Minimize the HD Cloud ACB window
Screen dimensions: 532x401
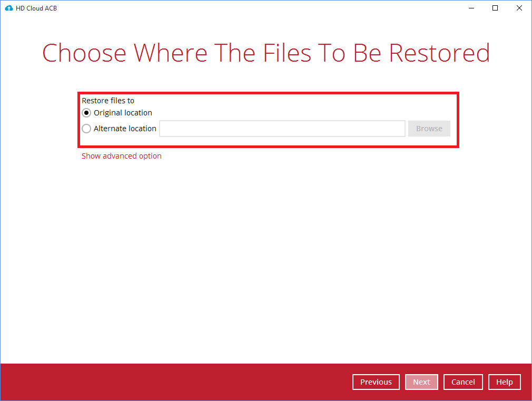coord(471,8)
